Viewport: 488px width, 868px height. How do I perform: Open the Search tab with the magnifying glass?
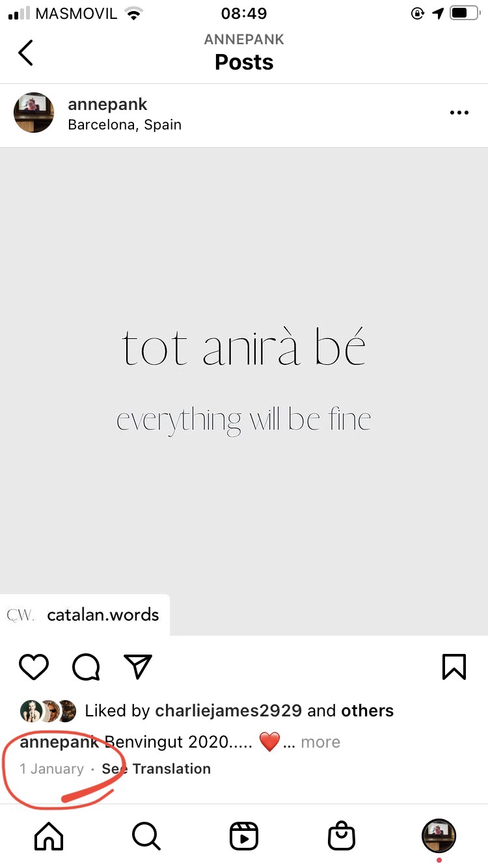pyautogui.click(x=146, y=836)
